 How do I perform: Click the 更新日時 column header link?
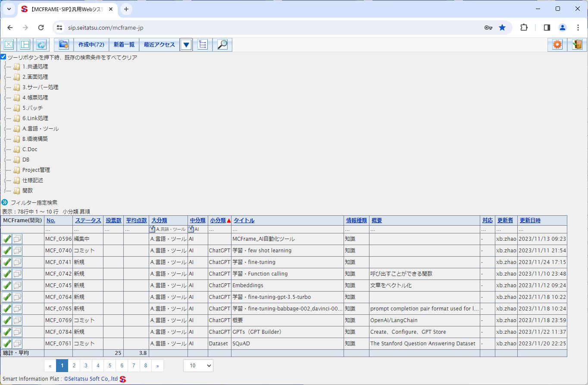[x=530, y=220]
